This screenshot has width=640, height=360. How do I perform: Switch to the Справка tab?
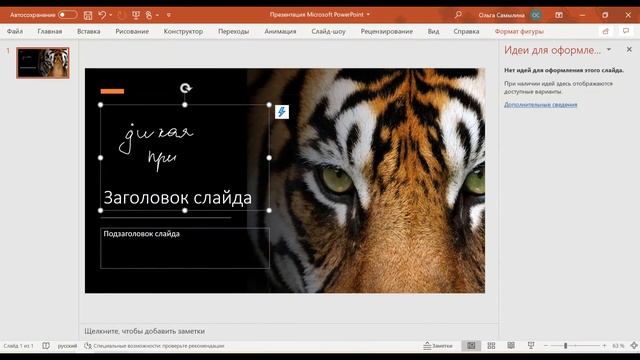[x=466, y=31]
